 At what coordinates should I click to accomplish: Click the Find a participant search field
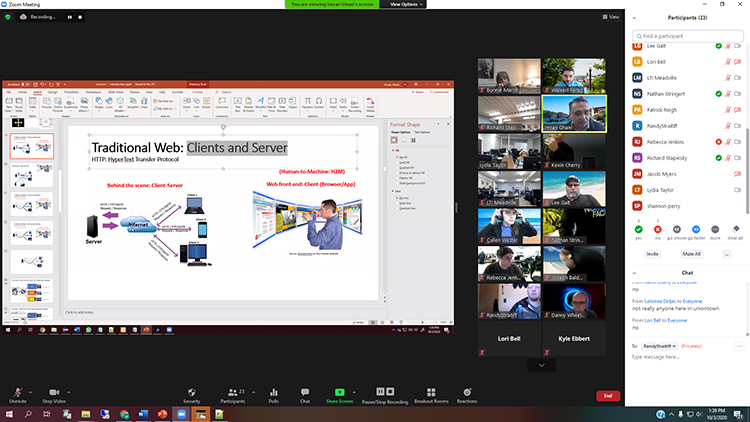coord(687,36)
